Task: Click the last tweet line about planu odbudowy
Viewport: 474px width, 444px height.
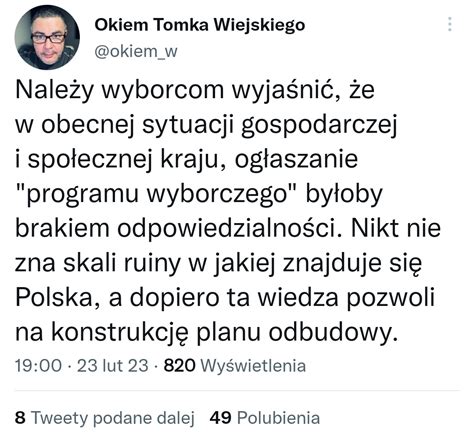Action: click(207, 333)
